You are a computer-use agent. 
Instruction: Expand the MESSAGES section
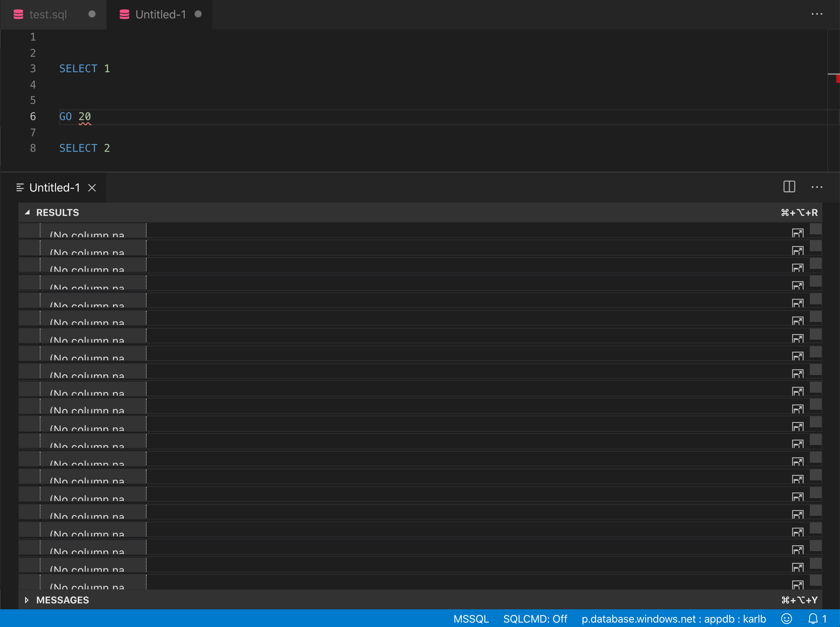click(27, 600)
